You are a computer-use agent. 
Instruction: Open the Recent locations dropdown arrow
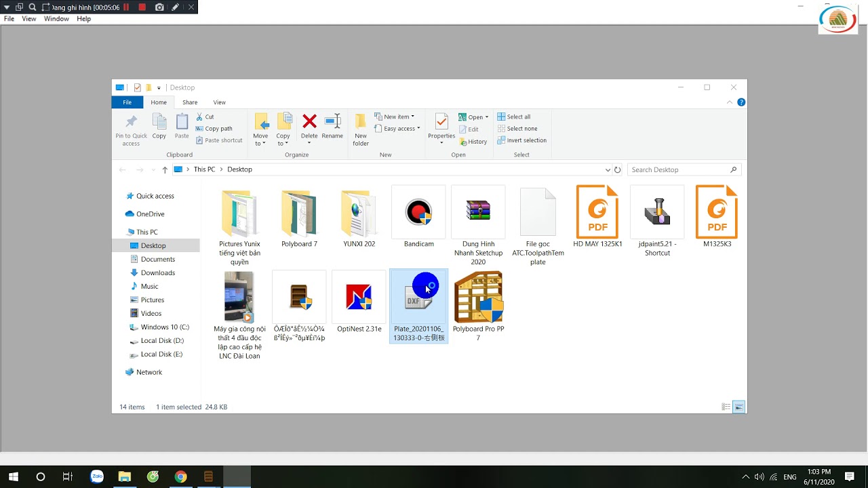point(153,169)
